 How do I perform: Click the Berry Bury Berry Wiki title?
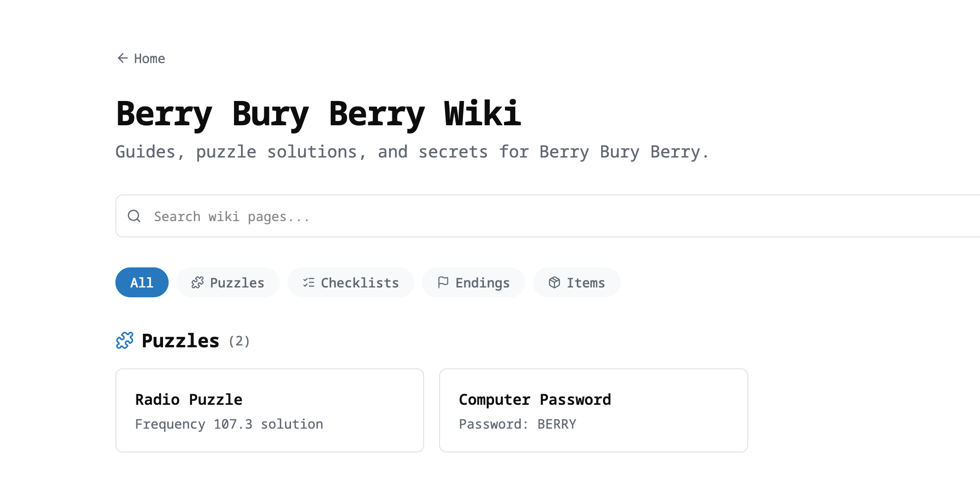(319, 114)
